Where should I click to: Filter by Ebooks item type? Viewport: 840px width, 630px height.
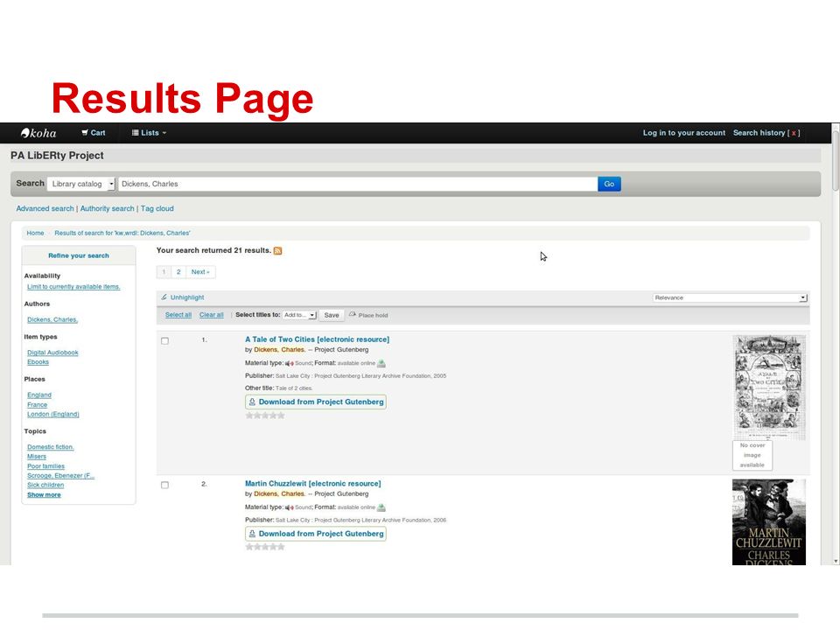pos(38,362)
